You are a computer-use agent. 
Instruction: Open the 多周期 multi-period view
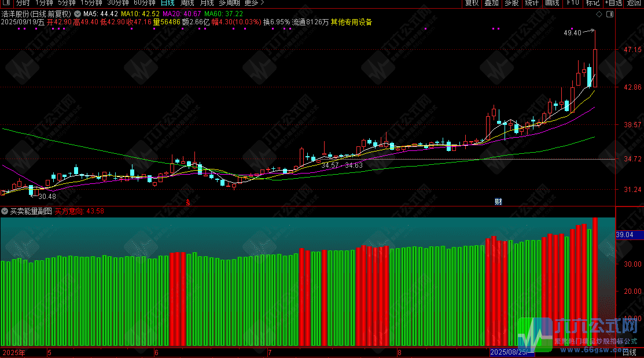click(229, 3)
